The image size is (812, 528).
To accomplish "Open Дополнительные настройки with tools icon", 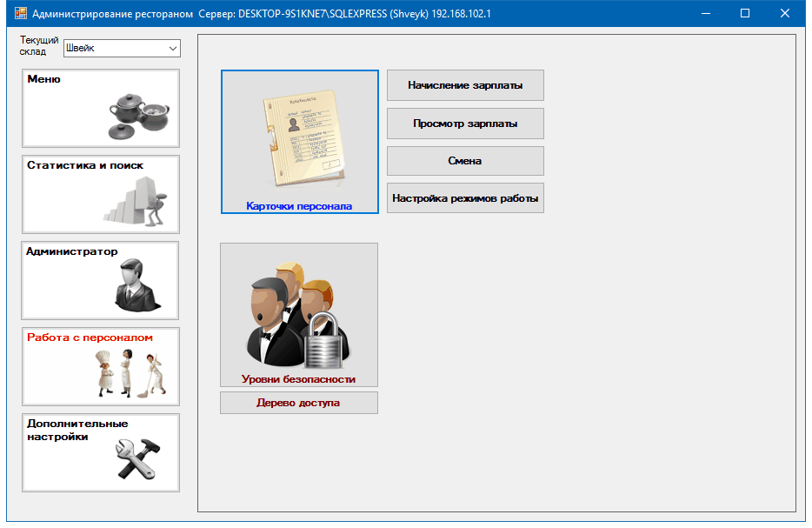I will coord(101,451).
